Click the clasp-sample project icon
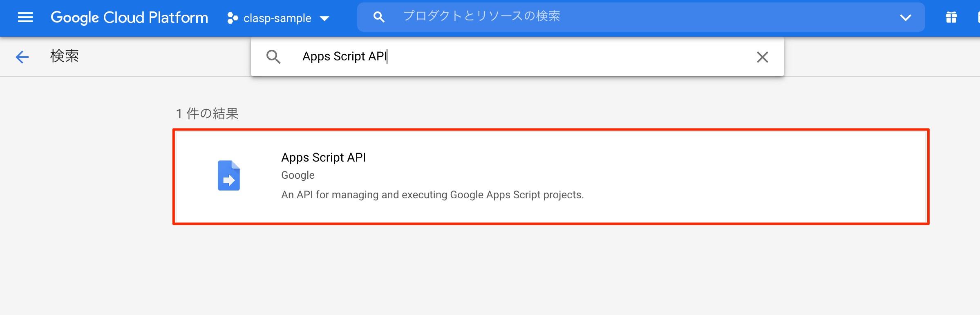Viewport: 980px width, 315px height. 233,18
